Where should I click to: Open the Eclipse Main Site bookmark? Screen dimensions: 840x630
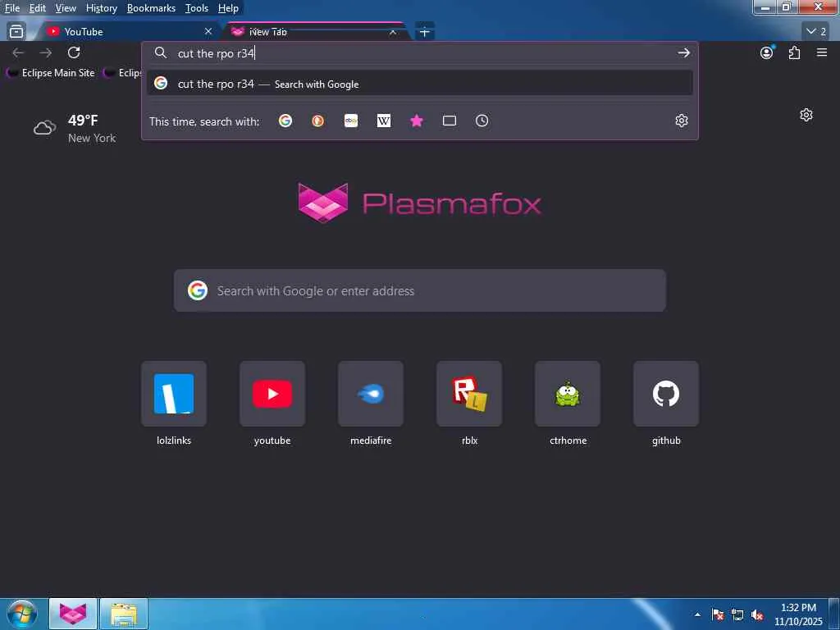coord(50,73)
